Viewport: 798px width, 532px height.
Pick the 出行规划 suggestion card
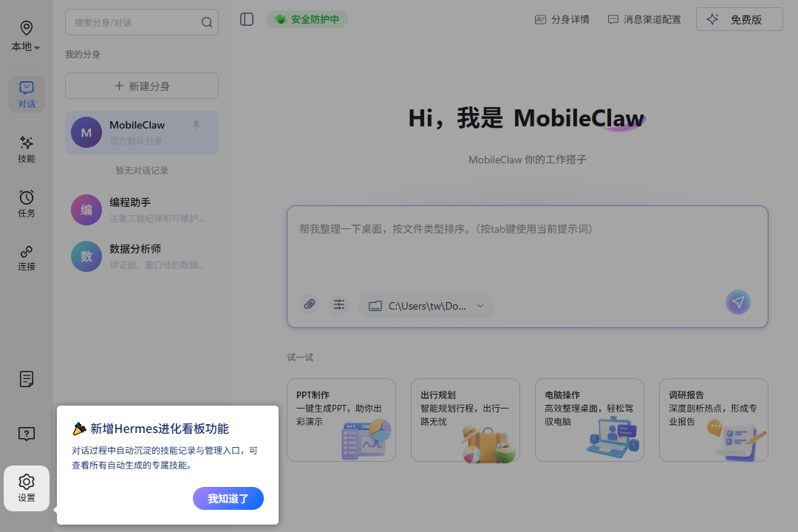pyautogui.click(x=465, y=420)
